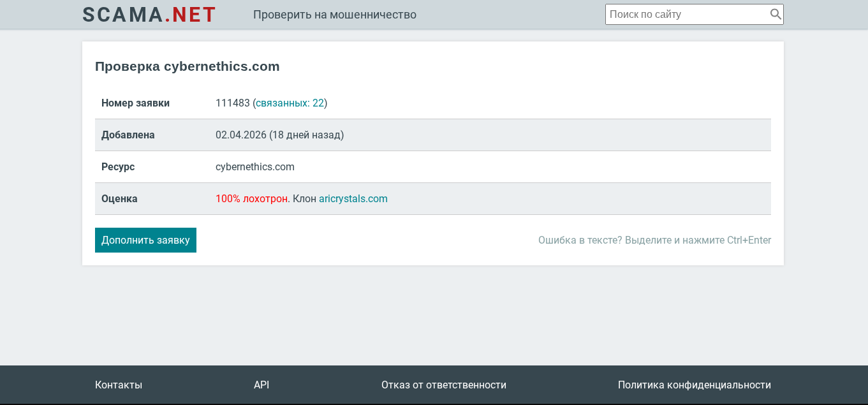Click the date "02.04.2026" in Добавлена row
Screen dimensions: 868x405
click(x=240, y=135)
